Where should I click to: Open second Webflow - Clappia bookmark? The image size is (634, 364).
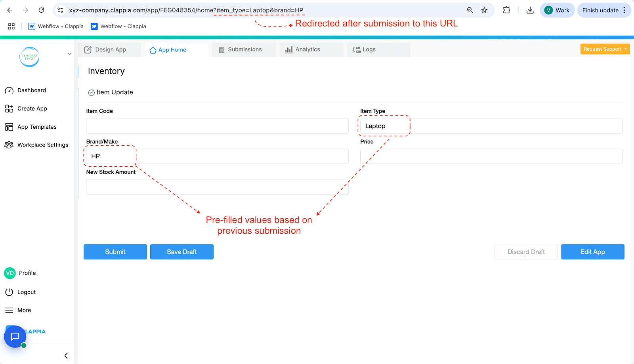tap(118, 26)
